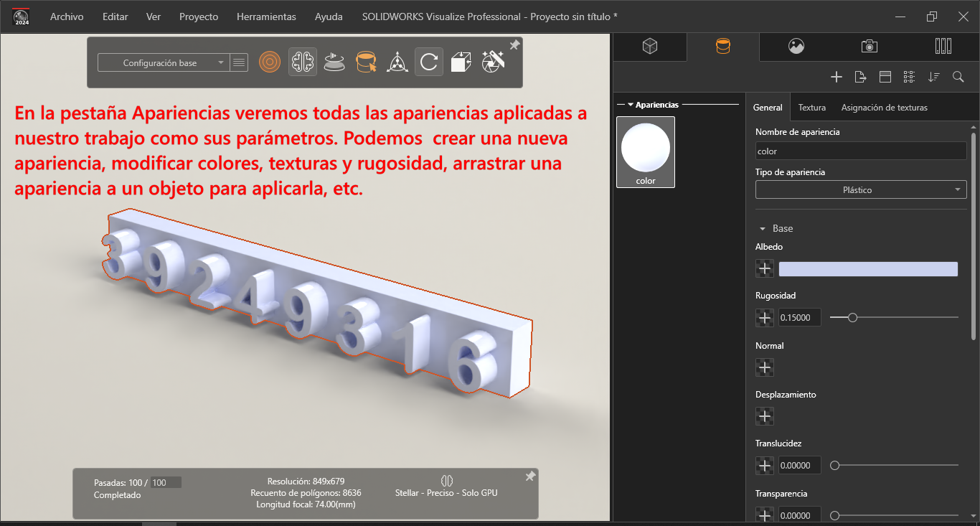Open the Configuración base dropdown

click(164, 63)
